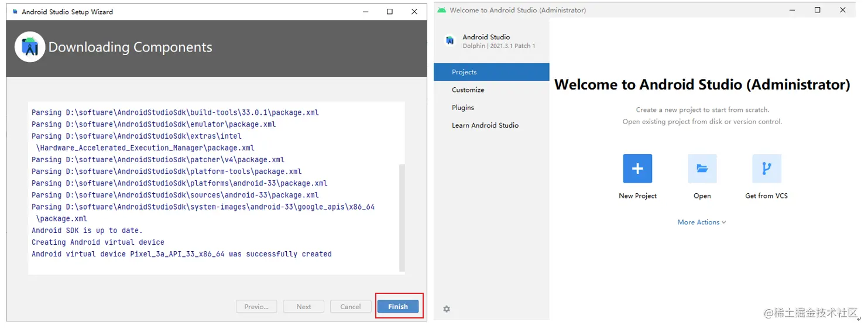Screen dimensions: 868x329
Task: Create a New Project with plus icon
Action: [637, 169]
